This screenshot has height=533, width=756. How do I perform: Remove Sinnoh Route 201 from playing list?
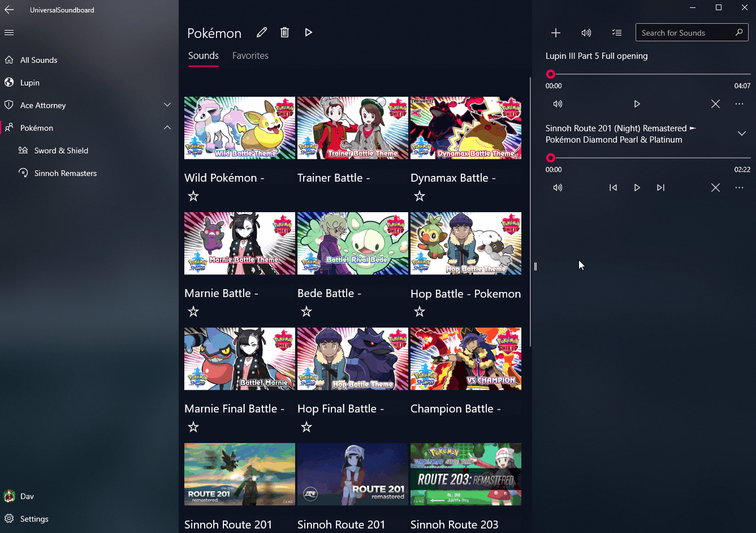coord(715,188)
